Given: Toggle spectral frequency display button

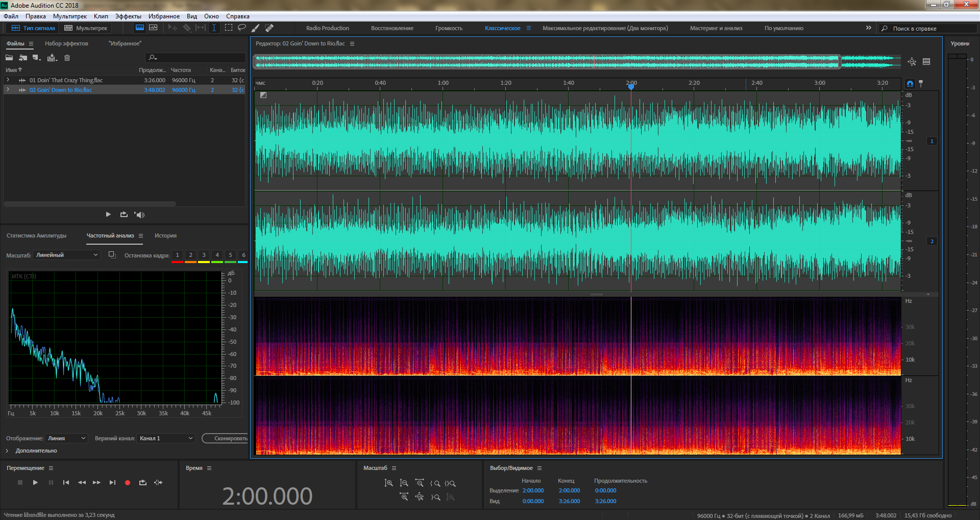Looking at the screenshot, I should 140,28.
